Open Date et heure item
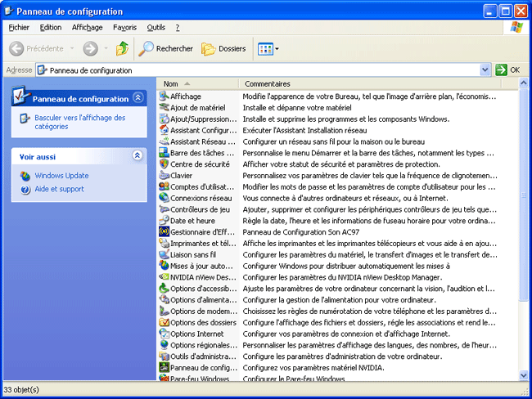This screenshot has height=399, width=532. [x=192, y=220]
